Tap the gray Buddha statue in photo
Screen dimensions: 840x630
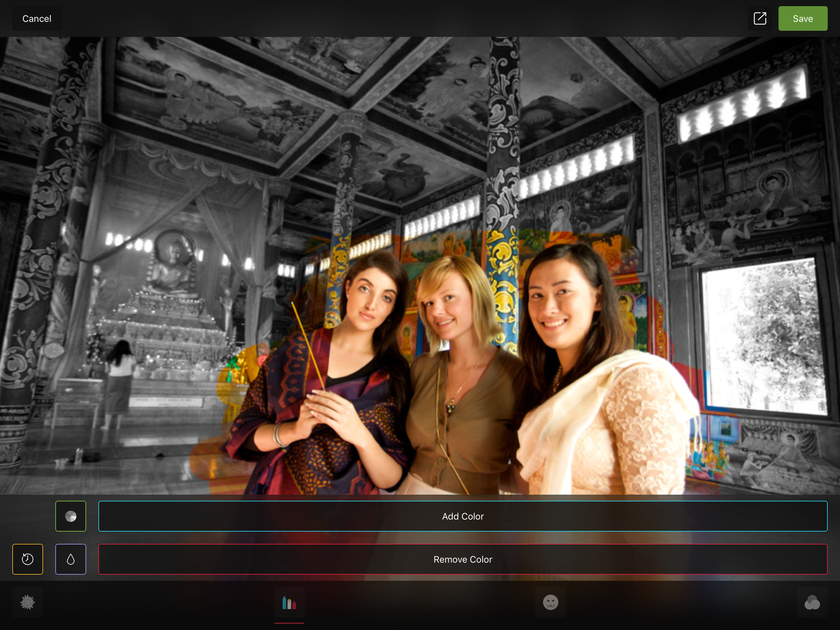pyautogui.click(x=172, y=266)
